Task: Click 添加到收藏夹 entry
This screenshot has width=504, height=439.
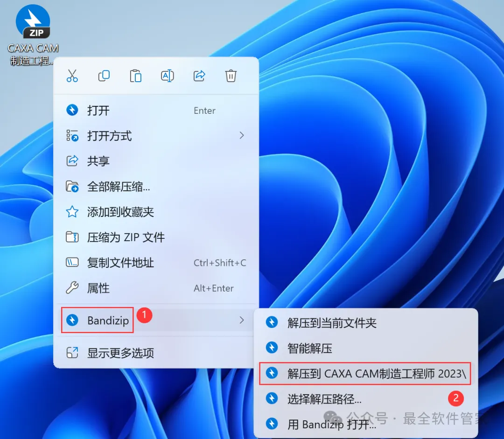Action: 156,212
